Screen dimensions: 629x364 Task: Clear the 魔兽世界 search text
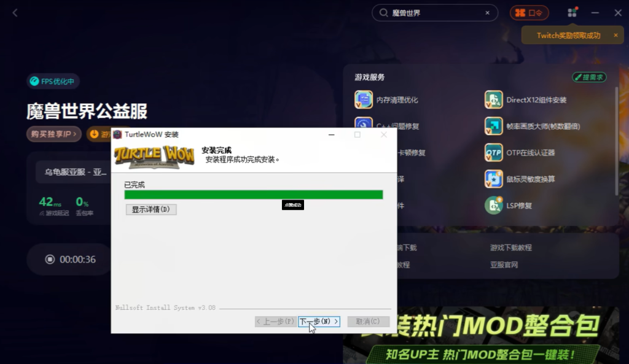[488, 13]
